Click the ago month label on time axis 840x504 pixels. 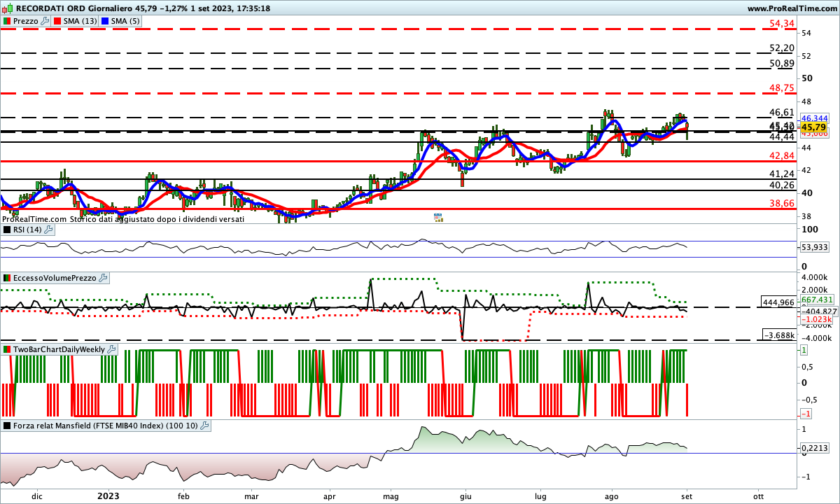click(612, 496)
